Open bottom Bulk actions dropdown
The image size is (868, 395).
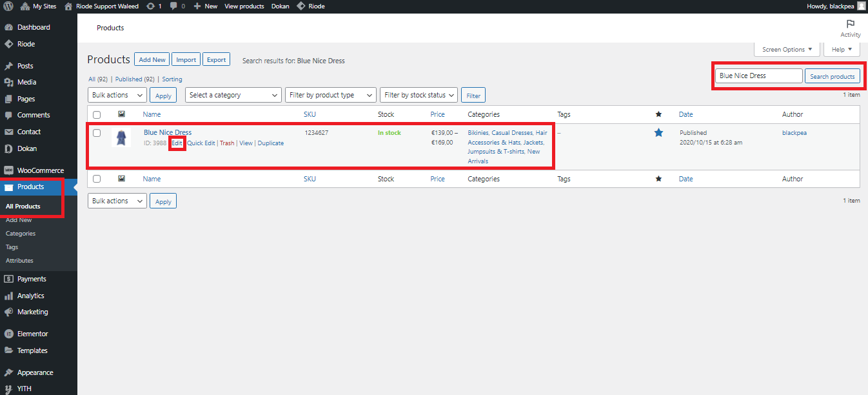coord(117,201)
